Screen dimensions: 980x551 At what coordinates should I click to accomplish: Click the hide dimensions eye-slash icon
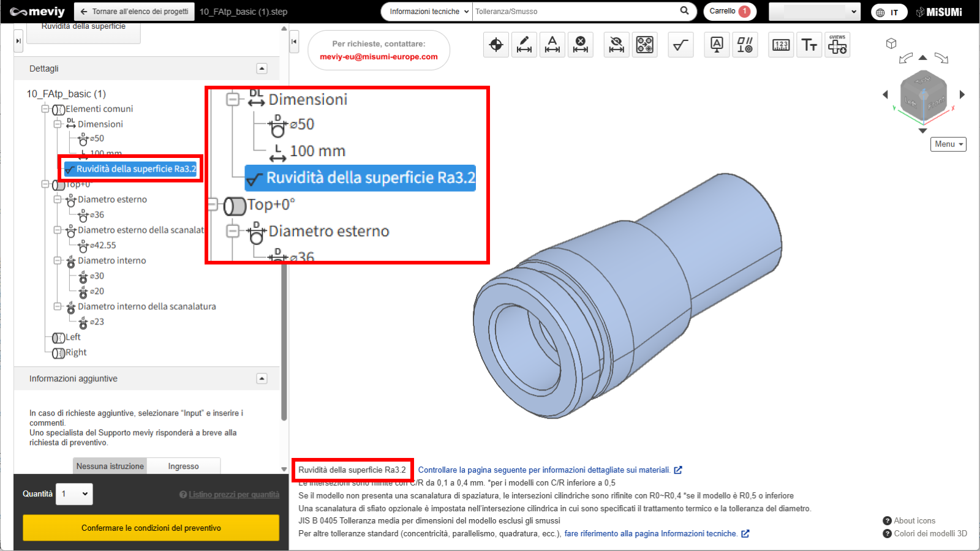[616, 45]
